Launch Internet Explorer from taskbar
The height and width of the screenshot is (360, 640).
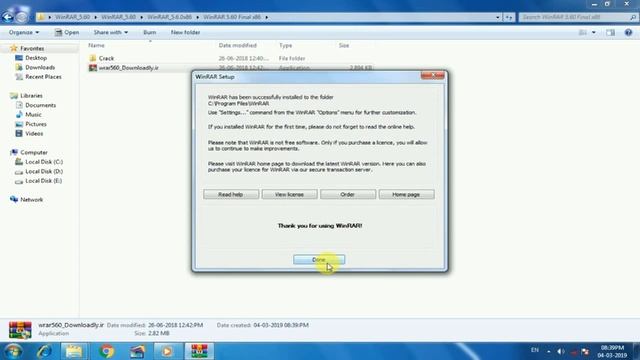coord(44,351)
